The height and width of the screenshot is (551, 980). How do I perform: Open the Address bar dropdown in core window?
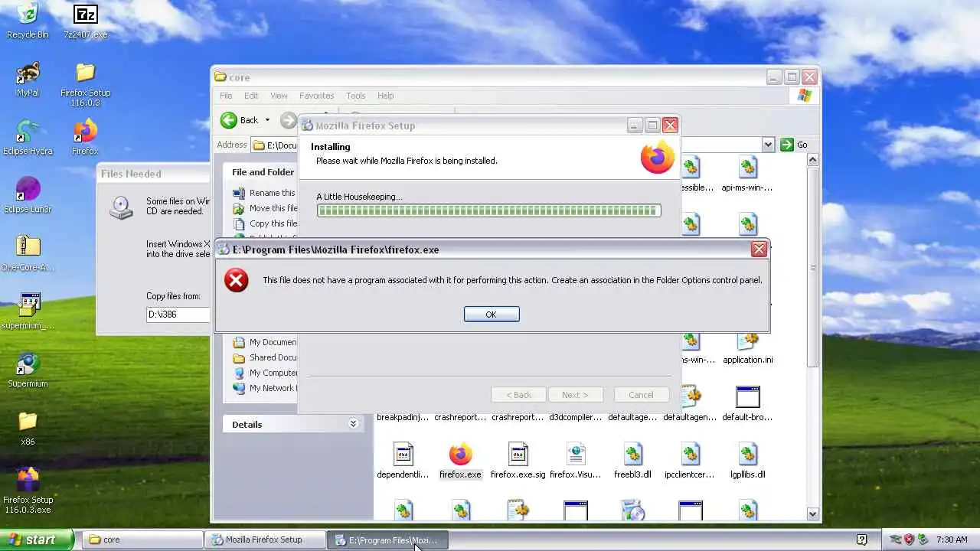pyautogui.click(x=768, y=145)
